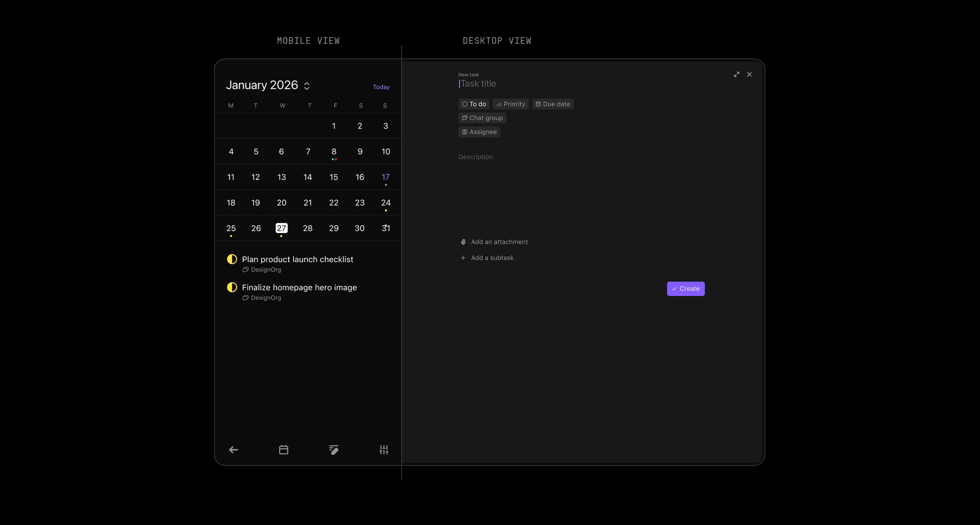Open the Due date picker chip
Image resolution: width=980 pixels, height=525 pixels.
pos(552,104)
